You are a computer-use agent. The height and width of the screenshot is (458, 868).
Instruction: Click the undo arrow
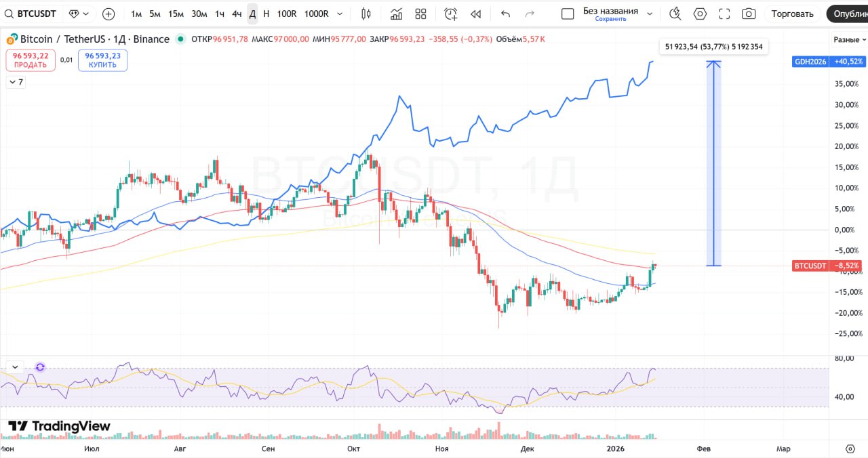tap(505, 14)
